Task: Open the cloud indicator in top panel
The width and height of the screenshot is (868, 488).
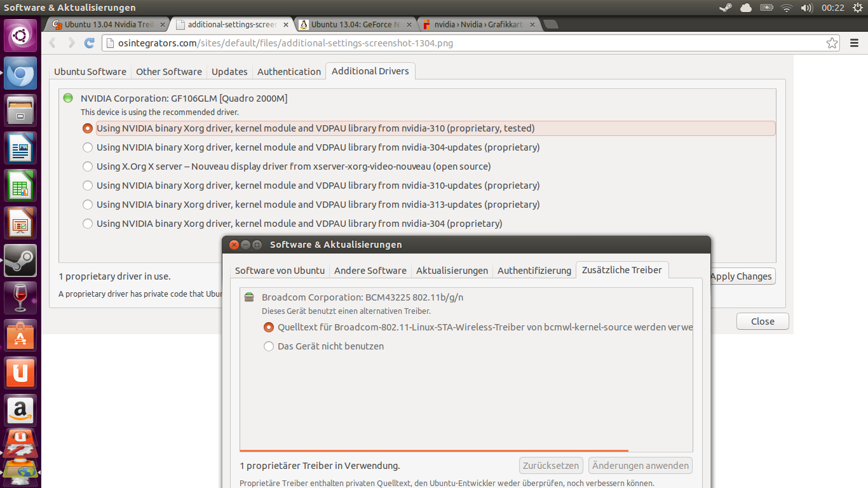Action: point(745,8)
